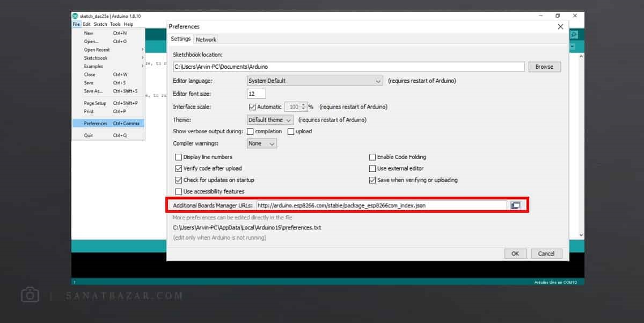
Task: Switch to the Settings tab
Action: point(181,39)
